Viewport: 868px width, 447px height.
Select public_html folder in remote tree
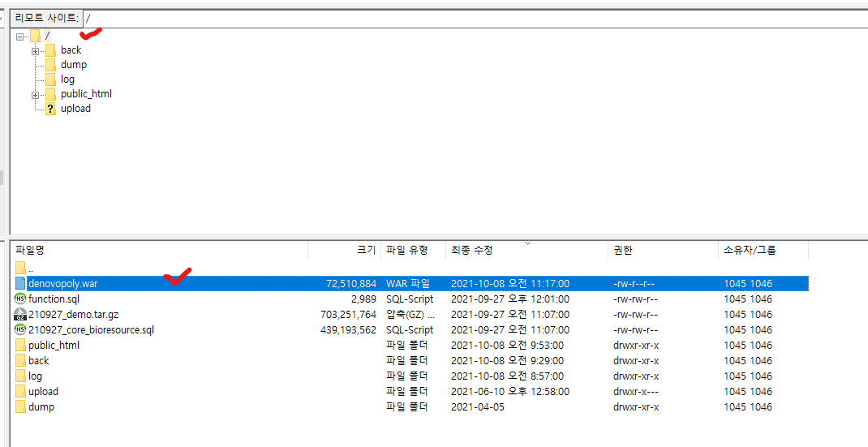click(x=86, y=93)
